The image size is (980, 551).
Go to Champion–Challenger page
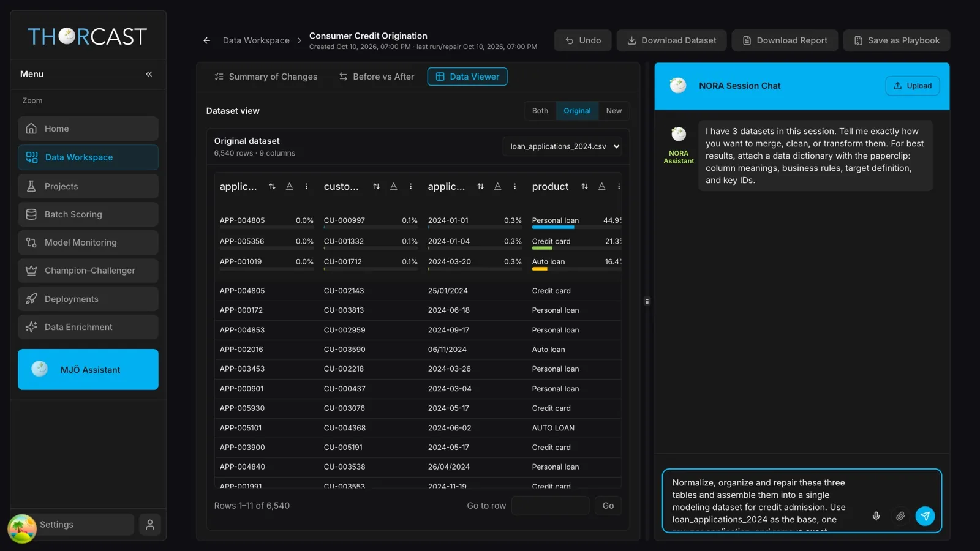[x=88, y=271]
